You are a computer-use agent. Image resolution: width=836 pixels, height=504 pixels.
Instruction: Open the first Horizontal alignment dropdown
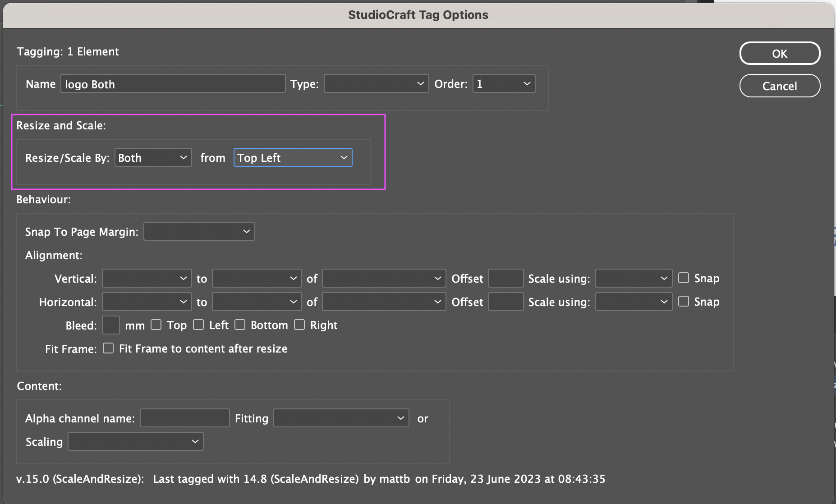(x=147, y=302)
